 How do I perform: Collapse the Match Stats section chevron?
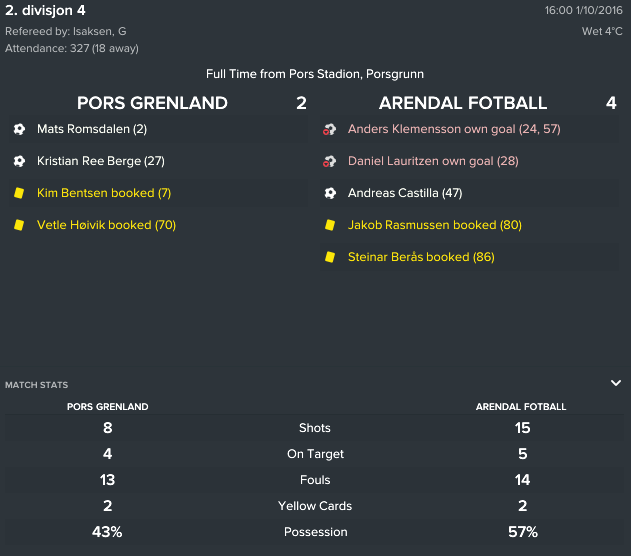pos(616,383)
